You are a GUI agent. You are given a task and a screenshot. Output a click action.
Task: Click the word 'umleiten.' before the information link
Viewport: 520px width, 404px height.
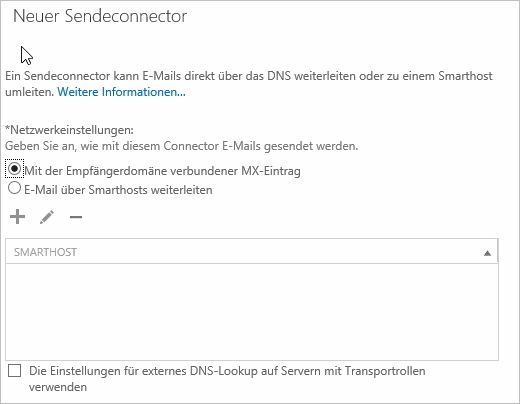(x=30, y=92)
